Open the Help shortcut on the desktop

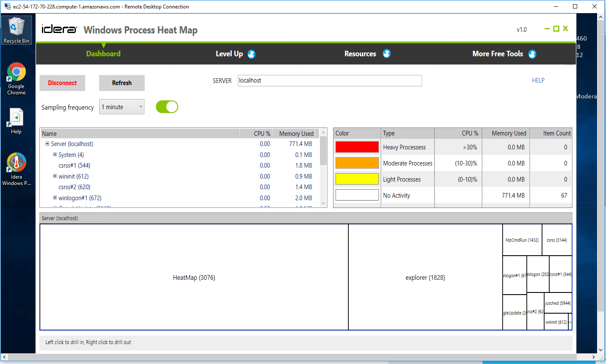[x=16, y=118]
